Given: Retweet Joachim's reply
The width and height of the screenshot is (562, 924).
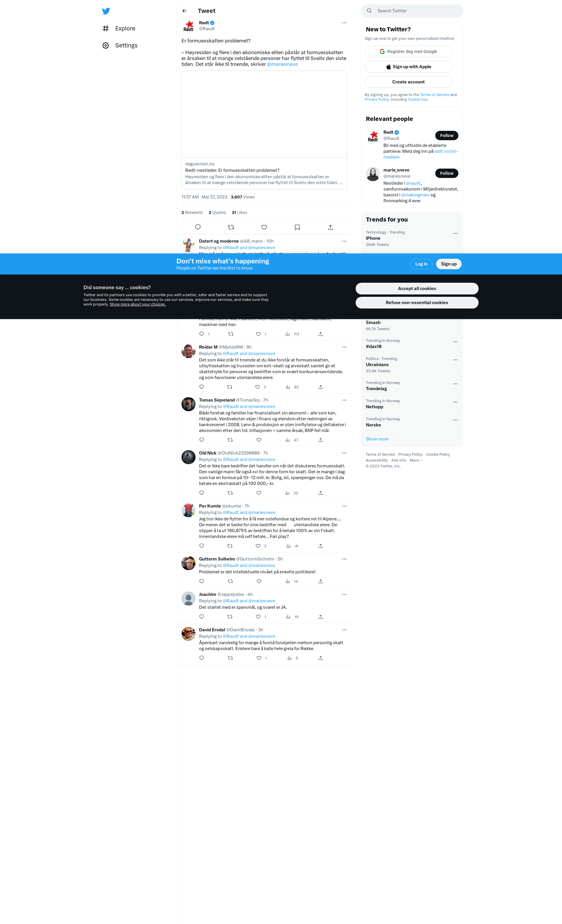Looking at the screenshot, I should 230,616.
